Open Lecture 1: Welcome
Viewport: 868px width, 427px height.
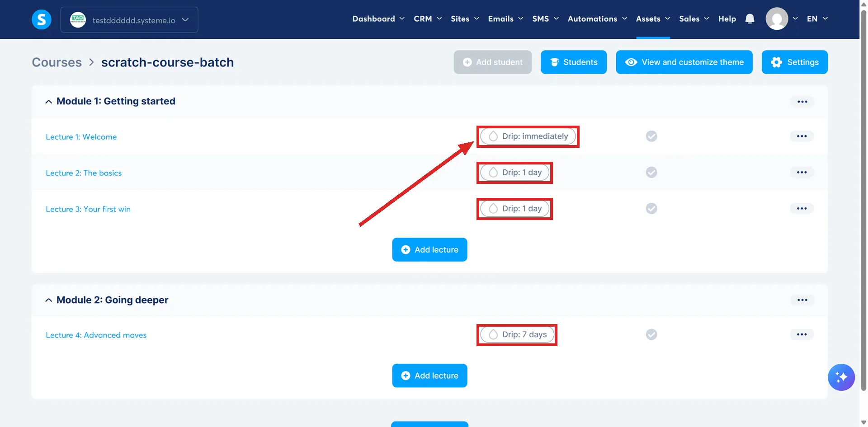point(81,137)
